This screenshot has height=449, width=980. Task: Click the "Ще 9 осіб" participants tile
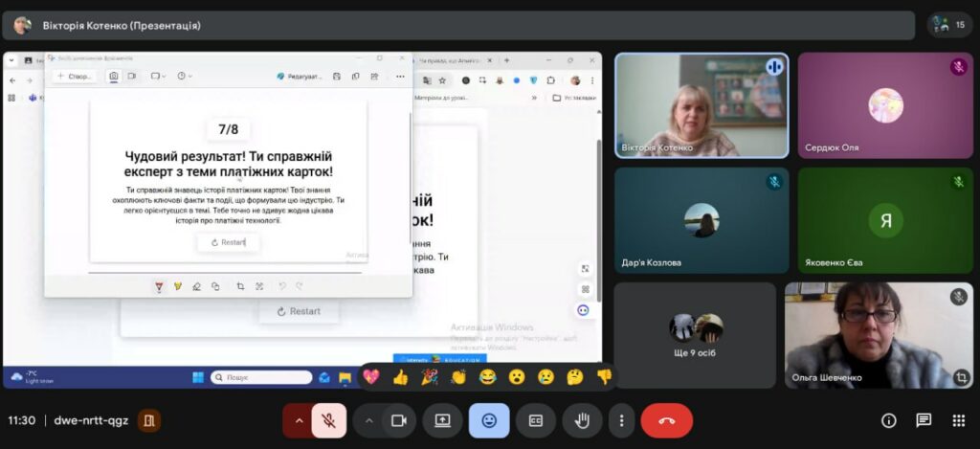(x=695, y=334)
